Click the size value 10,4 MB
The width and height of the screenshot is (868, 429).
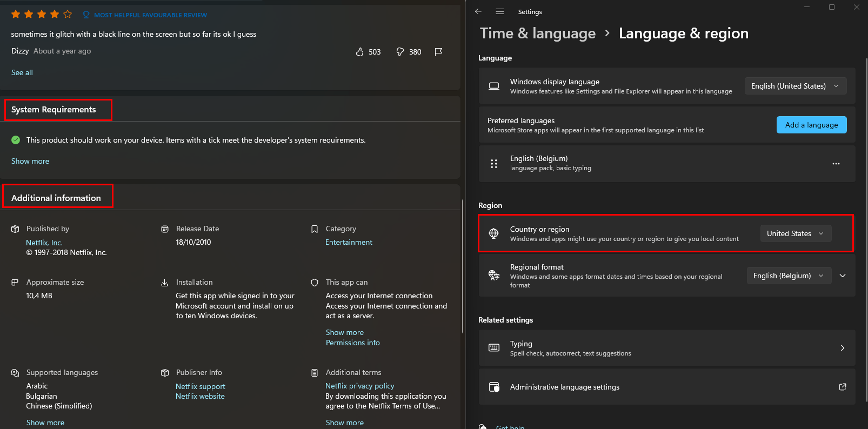tap(39, 296)
